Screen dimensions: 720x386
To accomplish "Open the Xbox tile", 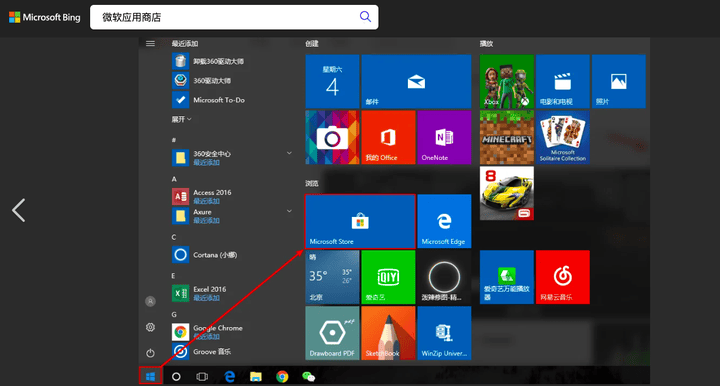I will 507,81.
